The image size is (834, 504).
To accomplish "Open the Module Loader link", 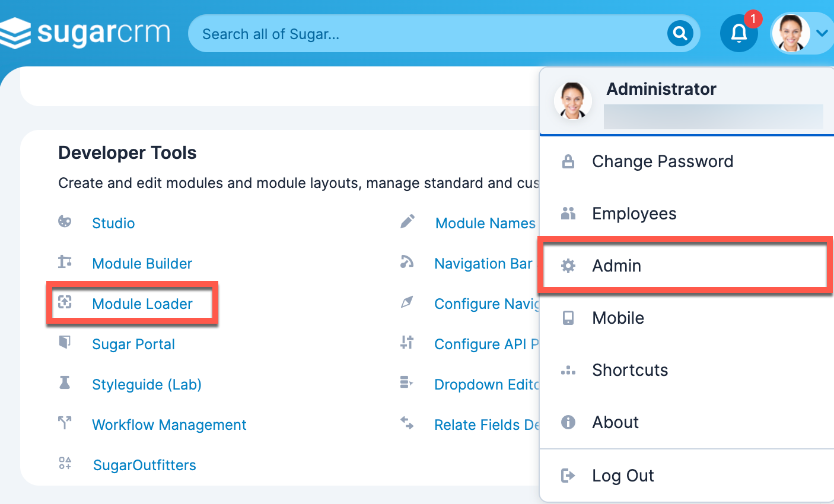I will click(x=142, y=304).
